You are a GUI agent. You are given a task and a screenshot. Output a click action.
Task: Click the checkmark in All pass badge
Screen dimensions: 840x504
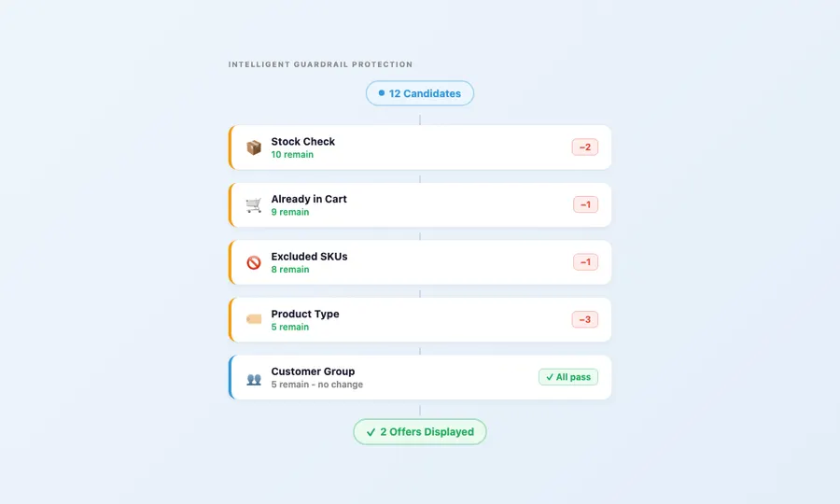pos(550,377)
